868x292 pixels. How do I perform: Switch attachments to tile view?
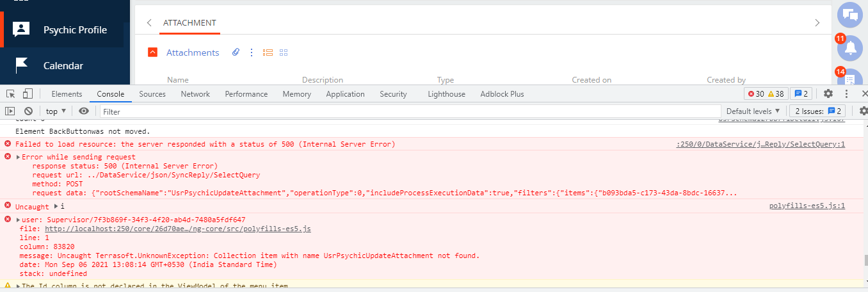click(284, 53)
